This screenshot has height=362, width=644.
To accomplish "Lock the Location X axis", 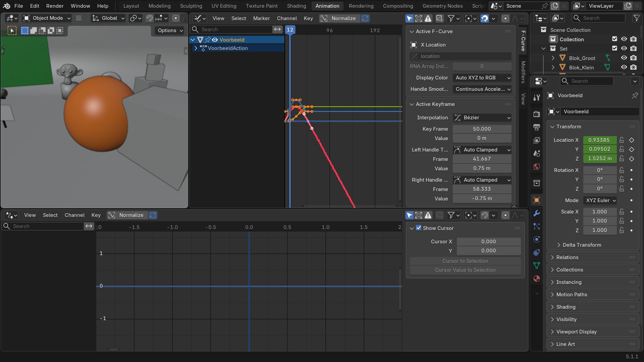I will coord(622,140).
